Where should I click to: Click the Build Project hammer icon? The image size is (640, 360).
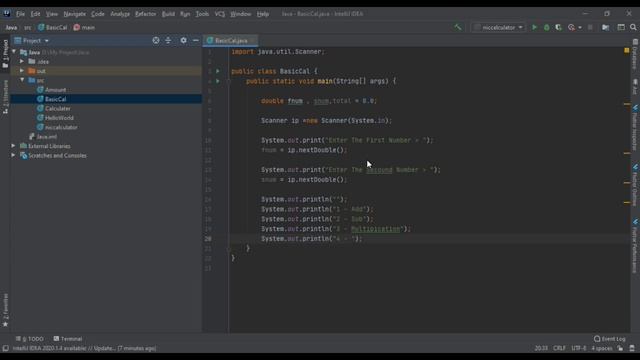458,27
